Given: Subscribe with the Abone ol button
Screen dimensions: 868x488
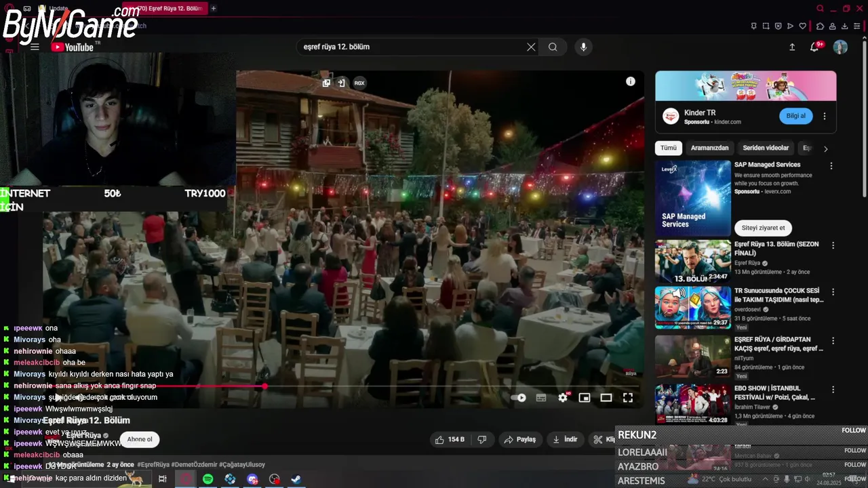Looking at the screenshot, I should click(140, 439).
